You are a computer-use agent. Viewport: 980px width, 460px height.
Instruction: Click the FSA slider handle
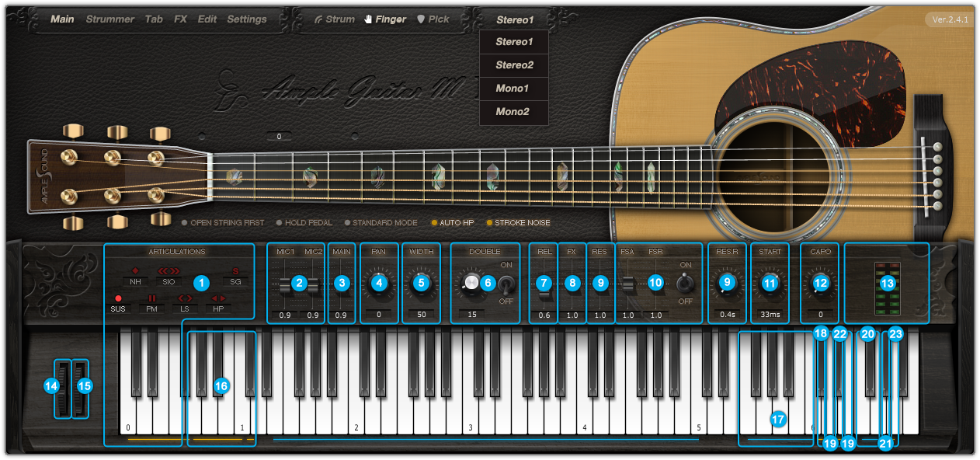(x=627, y=284)
